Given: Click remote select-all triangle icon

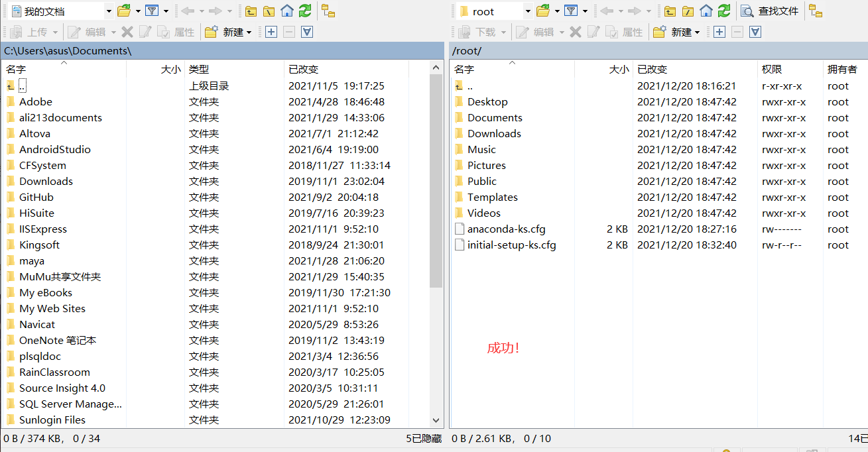Looking at the screenshot, I should [x=755, y=32].
